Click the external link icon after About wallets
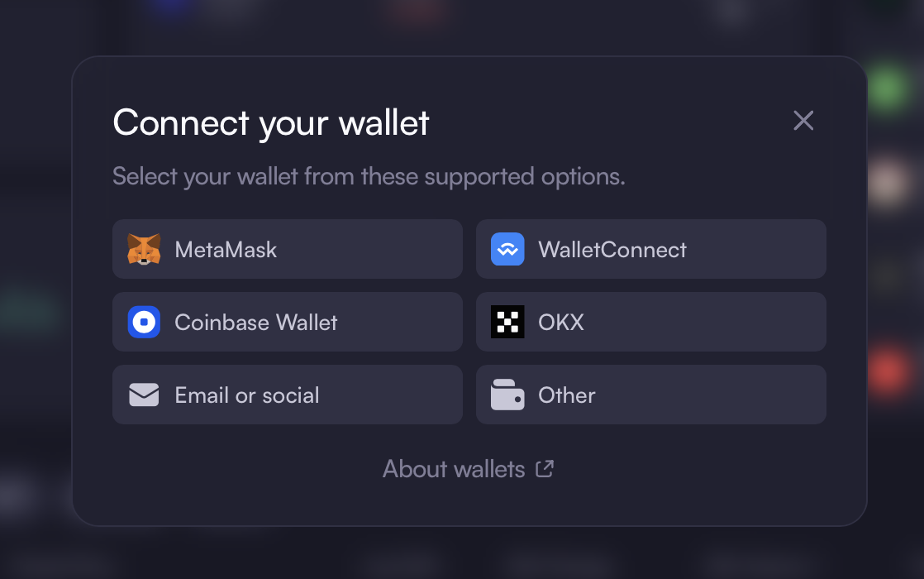Image resolution: width=924 pixels, height=579 pixels. coord(545,469)
